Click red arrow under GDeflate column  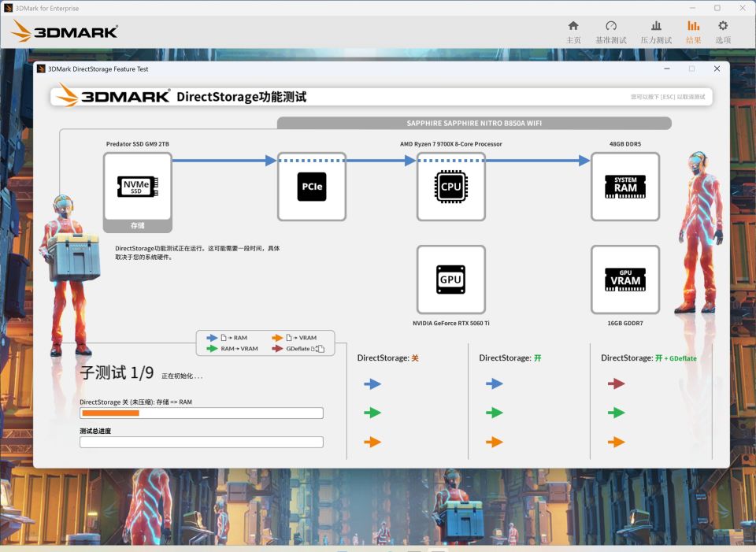point(616,383)
